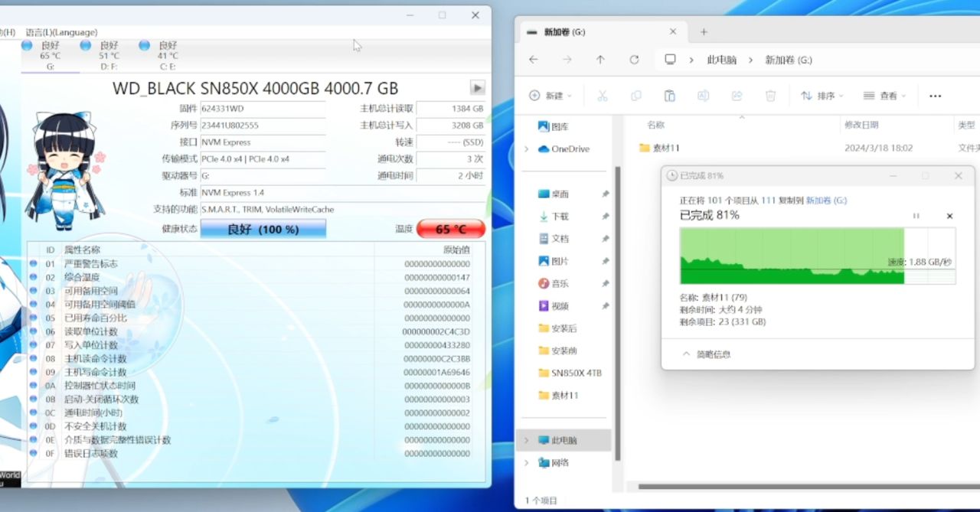
Task: Select the 05 已用寿命百分比 attribute row
Action: [x=252, y=318]
